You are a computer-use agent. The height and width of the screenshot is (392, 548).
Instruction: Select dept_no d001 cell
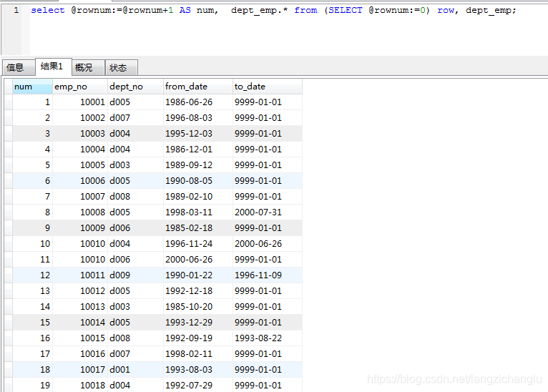[x=136, y=369]
